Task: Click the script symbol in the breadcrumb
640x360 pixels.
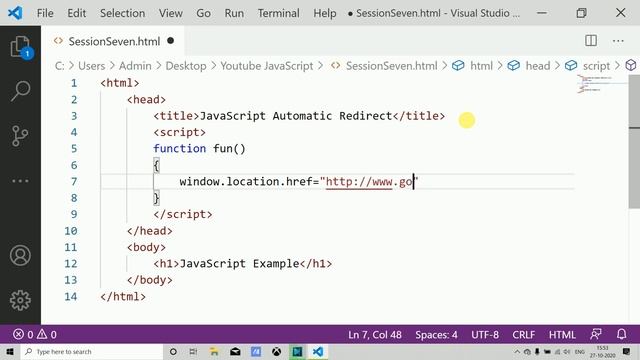Action: coord(596,66)
